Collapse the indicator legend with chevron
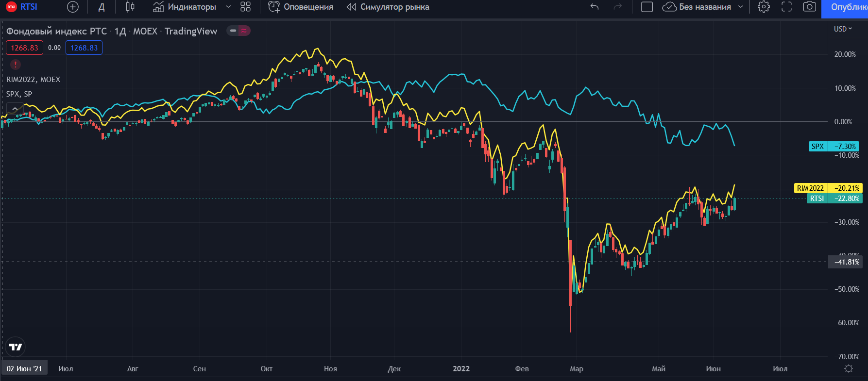The width and height of the screenshot is (868, 381). tap(15, 109)
